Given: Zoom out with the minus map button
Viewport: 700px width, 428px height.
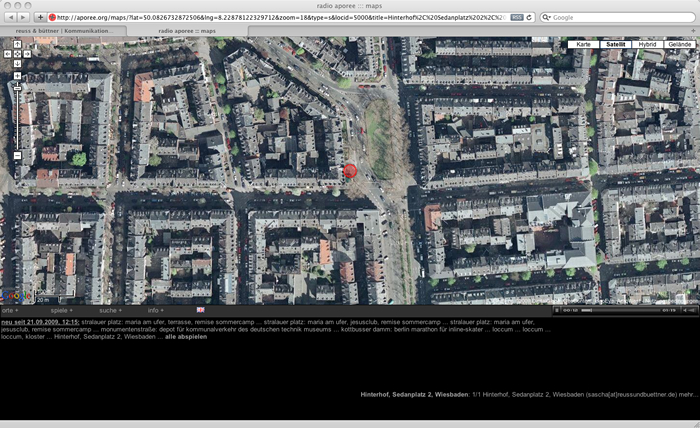Looking at the screenshot, I should pos(17,155).
